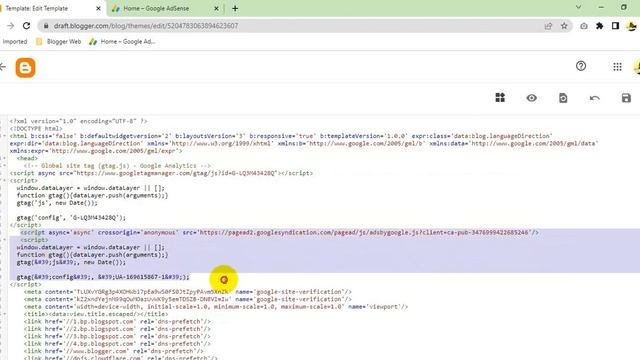Close the Template: Edit Template tab
This screenshot has height=360, width=640.
[98, 8]
